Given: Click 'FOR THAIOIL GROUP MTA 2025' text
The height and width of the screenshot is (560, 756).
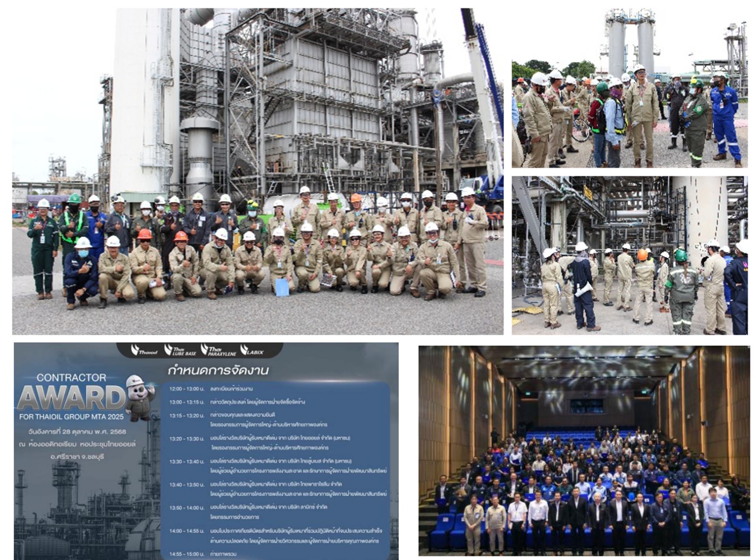Looking at the screenshot, I should (71, 417).
